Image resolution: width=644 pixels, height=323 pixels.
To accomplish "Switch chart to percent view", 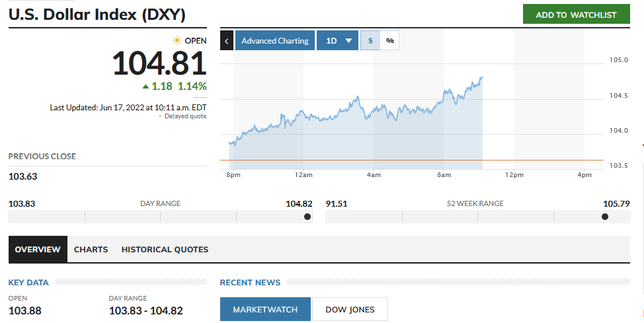I will [x=389, y=41].
